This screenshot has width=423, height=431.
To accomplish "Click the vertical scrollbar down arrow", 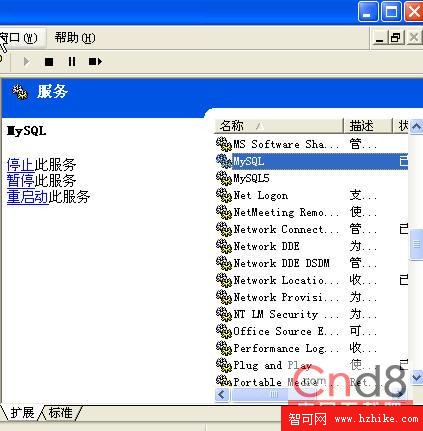I will 416,377.
